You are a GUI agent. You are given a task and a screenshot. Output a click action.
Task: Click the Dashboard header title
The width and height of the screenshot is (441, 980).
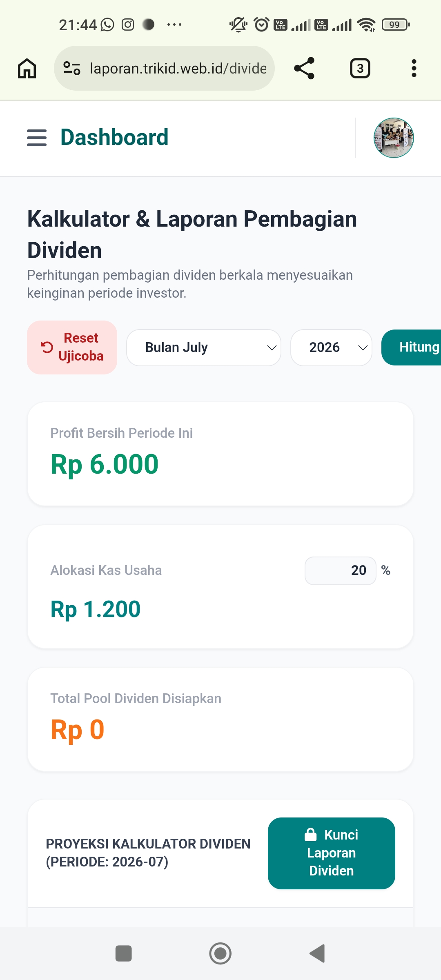[x=114, y=137]
